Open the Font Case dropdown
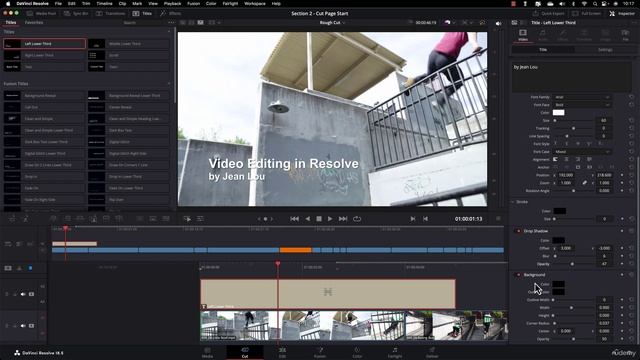Screen dimensions: 640x360 582,151
